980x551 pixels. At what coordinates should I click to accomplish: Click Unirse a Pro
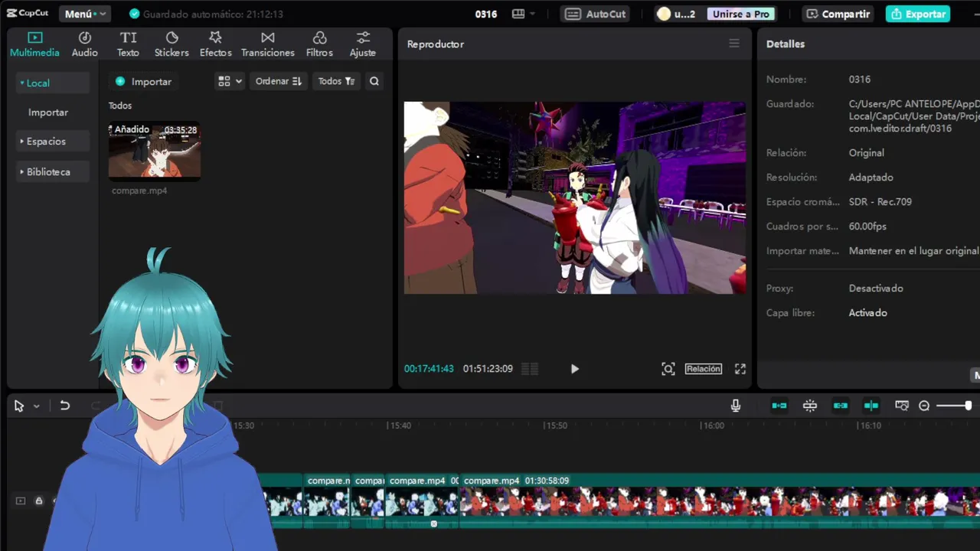point(740,14)
